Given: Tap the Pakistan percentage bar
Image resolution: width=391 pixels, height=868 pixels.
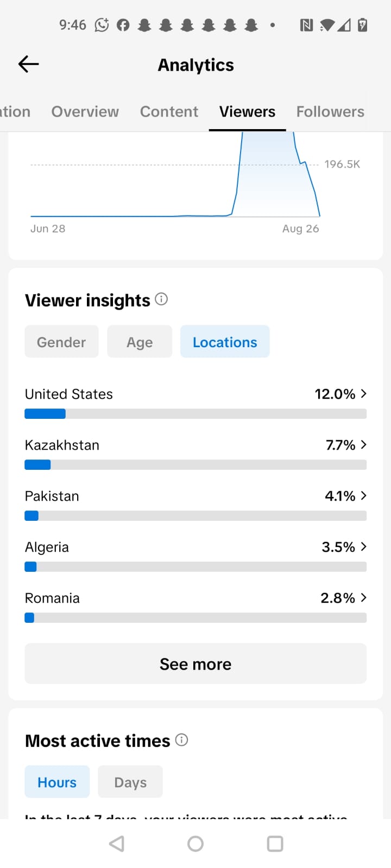Looking at the screenshot, I should click(195, 516).
